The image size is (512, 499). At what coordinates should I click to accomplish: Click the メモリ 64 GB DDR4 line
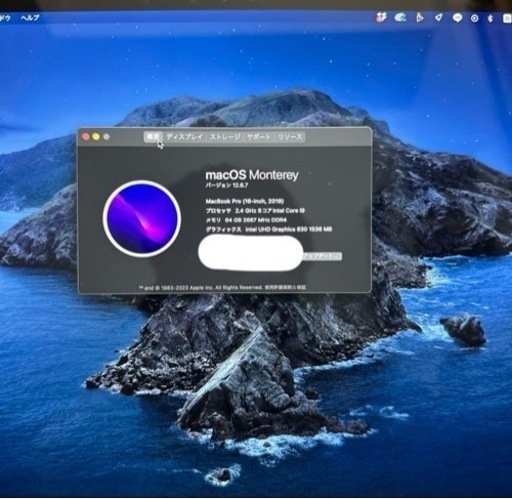point(246,220)
